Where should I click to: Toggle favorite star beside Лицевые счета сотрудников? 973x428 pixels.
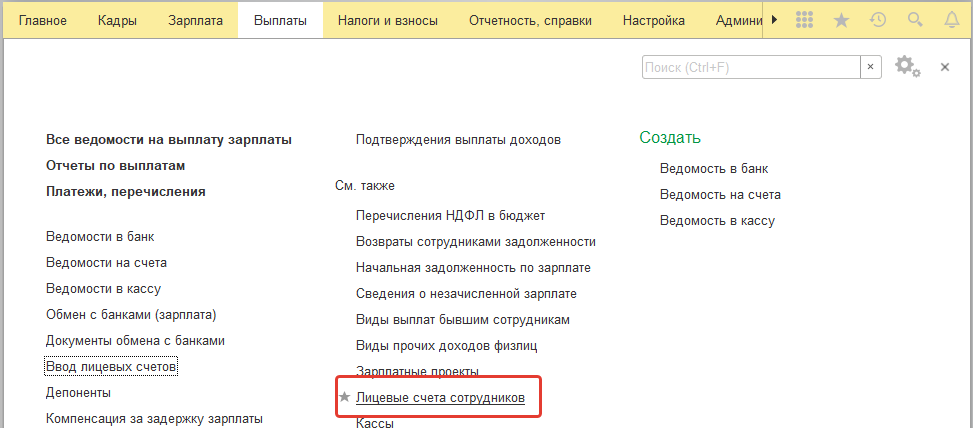point(344,397)
